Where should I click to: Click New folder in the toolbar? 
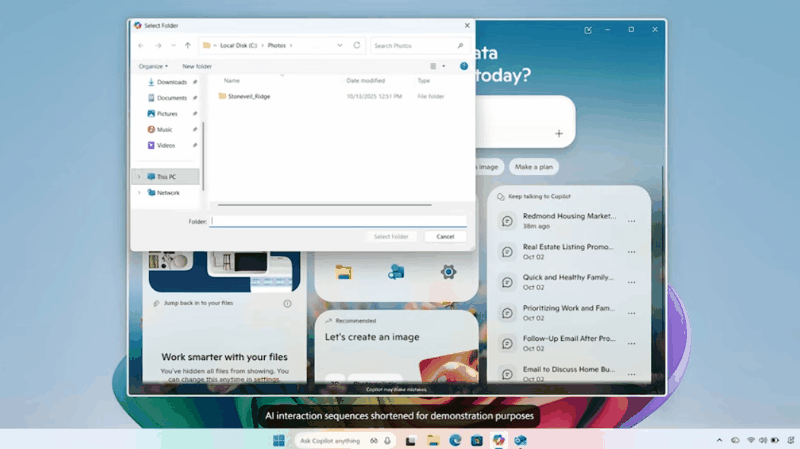pos(197,66)
